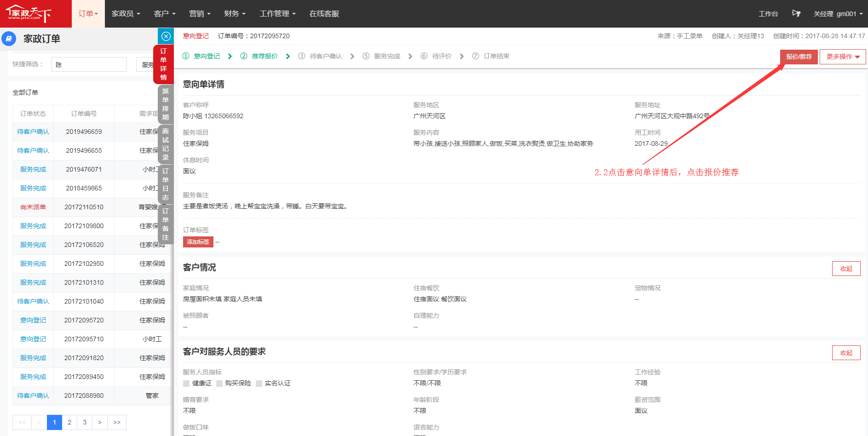
Task: Open the notification pointer icon beside 工作台
Action: pyautogui.click(x=796, y=13)
